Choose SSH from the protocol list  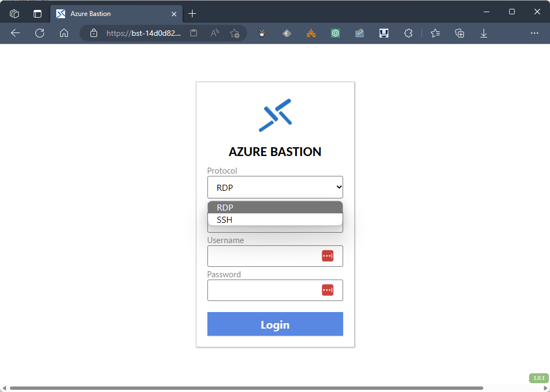click(x=275, y=219)
